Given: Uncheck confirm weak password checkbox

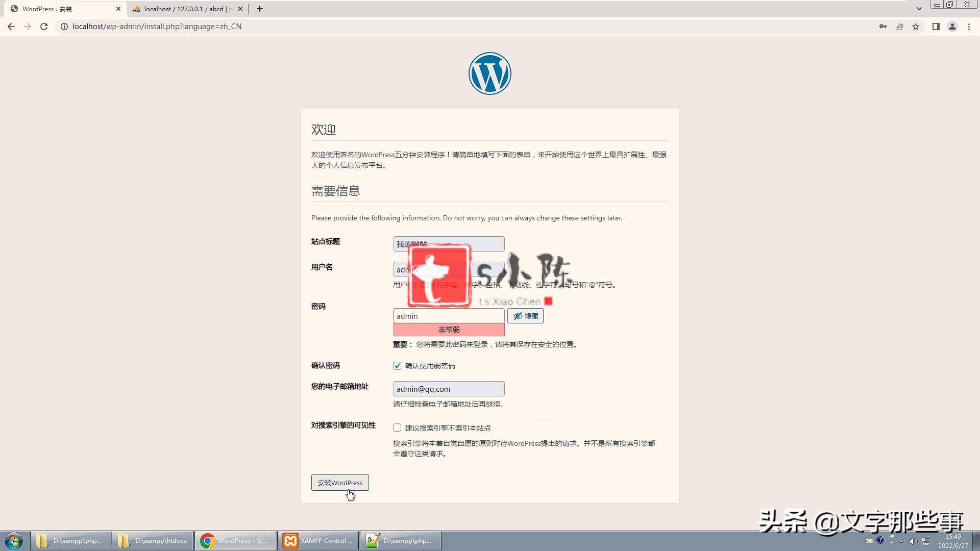Looking at the screenshot, I should [397, 366].
